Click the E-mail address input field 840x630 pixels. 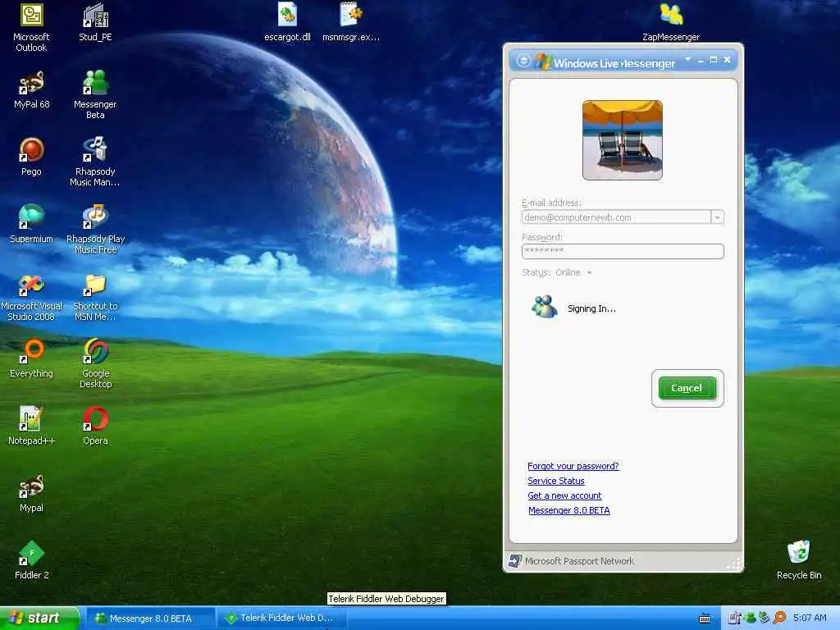(617, 217)
